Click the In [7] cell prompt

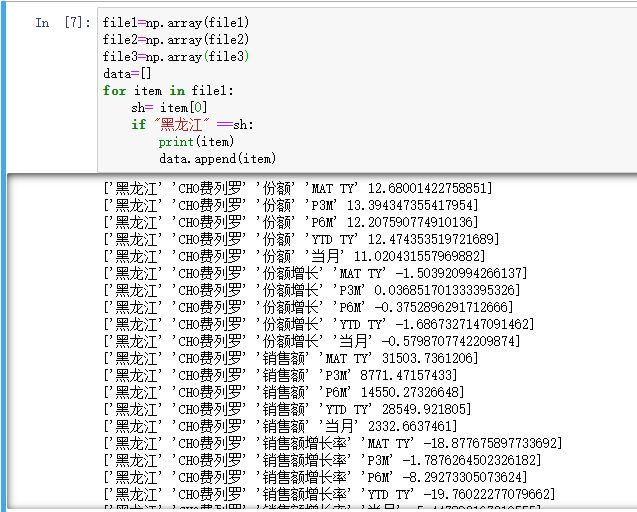[x=63, y=22]
